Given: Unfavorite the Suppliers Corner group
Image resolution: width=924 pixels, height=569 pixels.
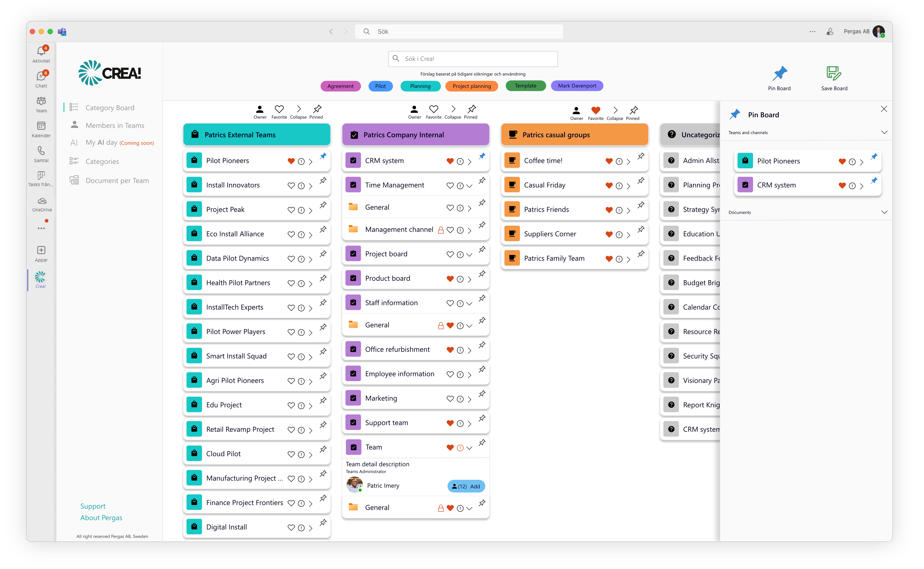Looking at the screenshot, I should coord(609,235).
